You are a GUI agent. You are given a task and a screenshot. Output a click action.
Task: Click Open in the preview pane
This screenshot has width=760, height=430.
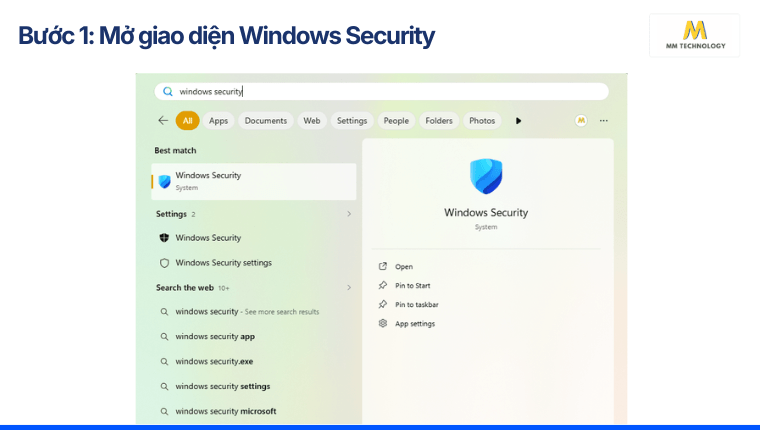[x=404, y=267]
